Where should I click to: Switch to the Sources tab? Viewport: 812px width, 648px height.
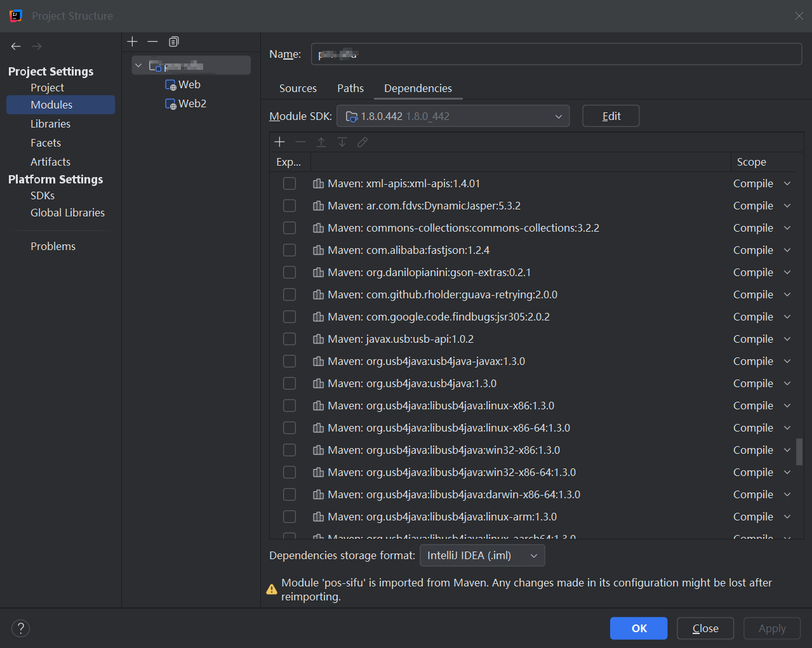[298, 88]
